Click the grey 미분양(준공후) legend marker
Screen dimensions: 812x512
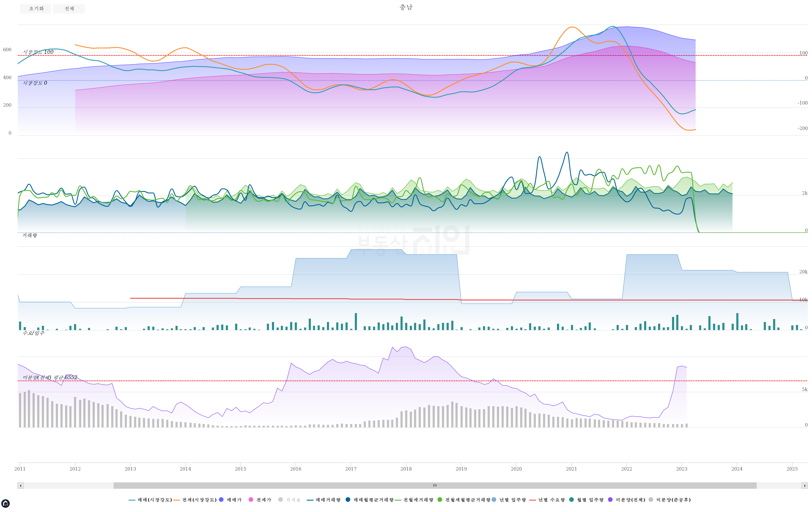click(x=651, y=500)
